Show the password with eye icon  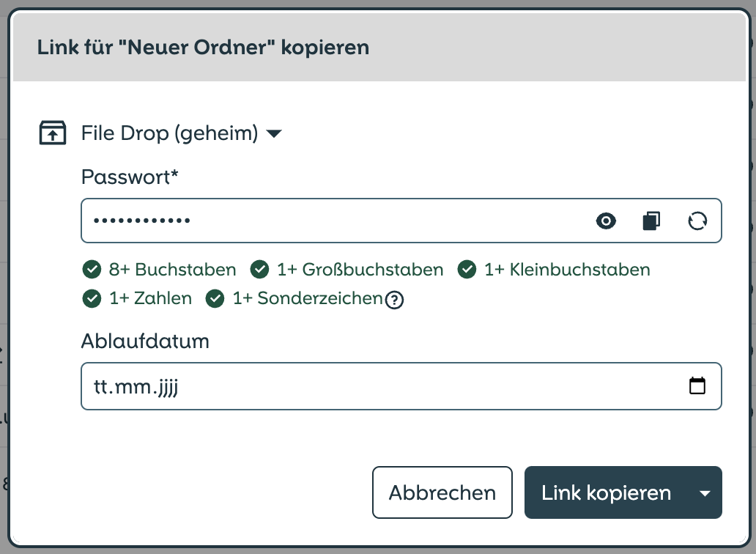[x=606, y=221]
